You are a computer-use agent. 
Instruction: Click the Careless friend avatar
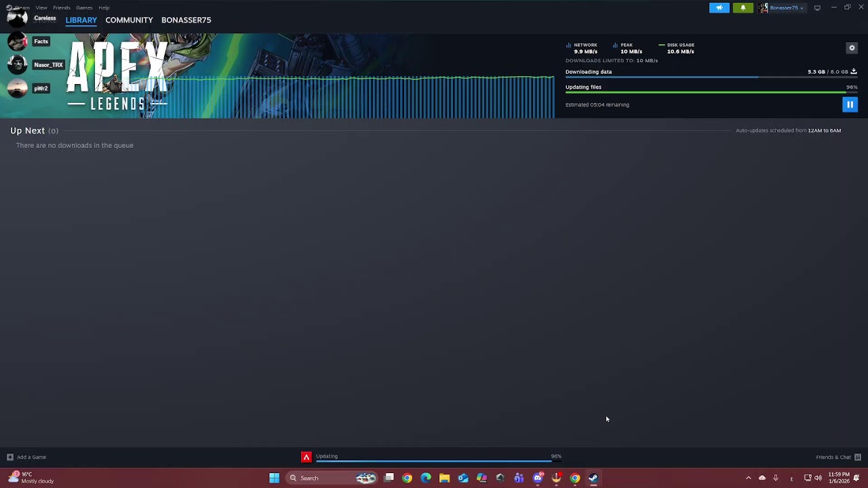17,18
